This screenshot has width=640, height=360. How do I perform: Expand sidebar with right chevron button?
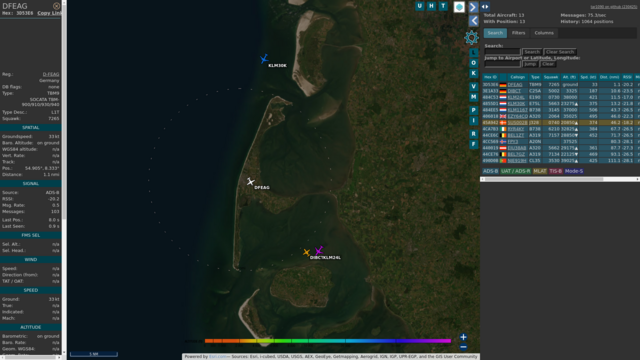pos(473,7)
